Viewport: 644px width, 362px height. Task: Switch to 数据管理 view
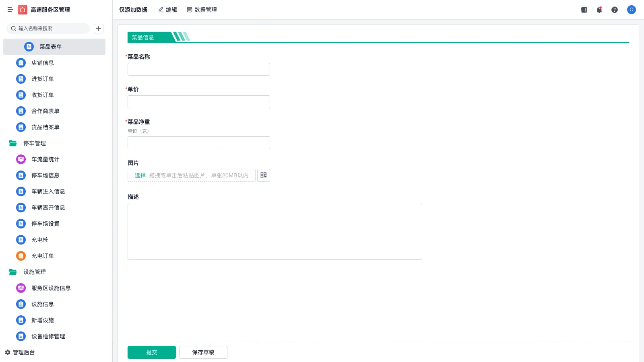click(202, 10)
